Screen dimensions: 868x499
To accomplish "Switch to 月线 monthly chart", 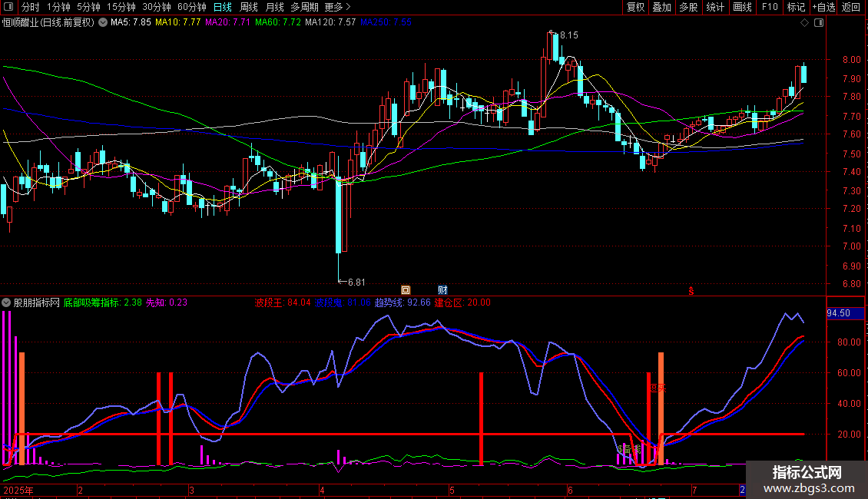I will click(274, 7).
